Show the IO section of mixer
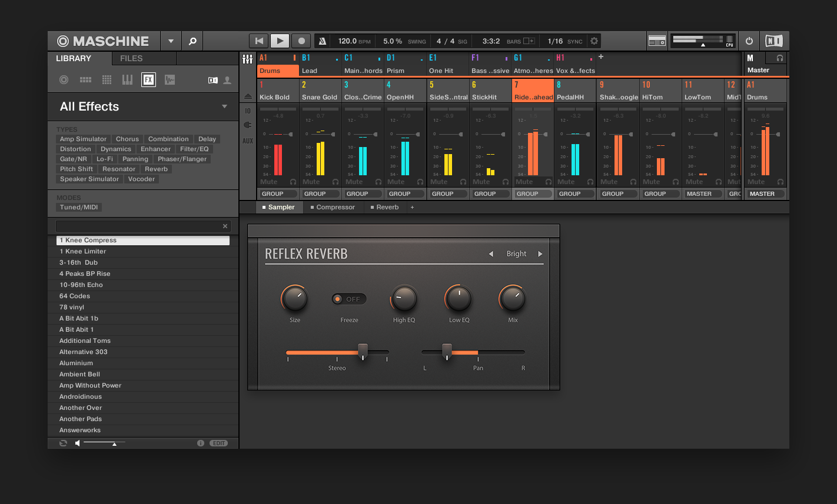This screenshot has width=837, height=504. point(248,111)
